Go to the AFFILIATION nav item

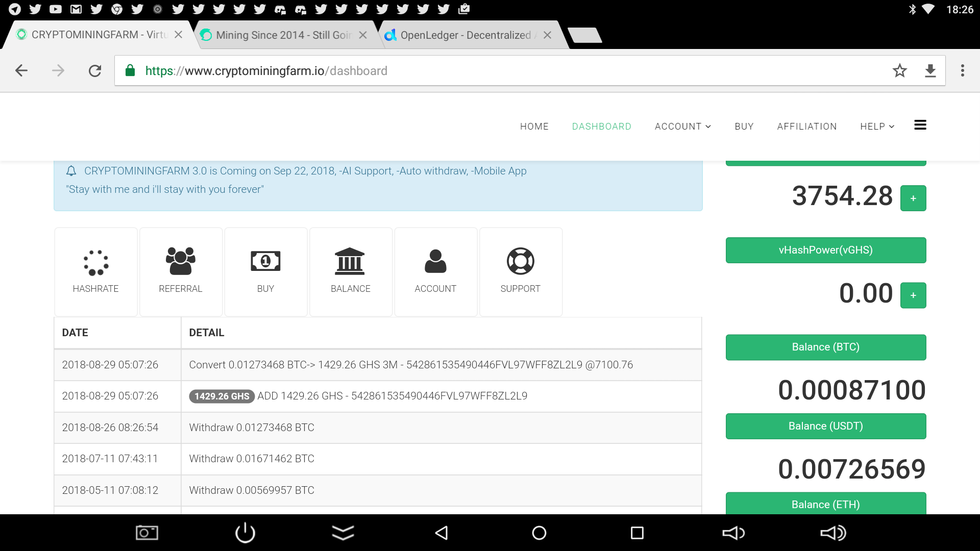coord(806,127)
